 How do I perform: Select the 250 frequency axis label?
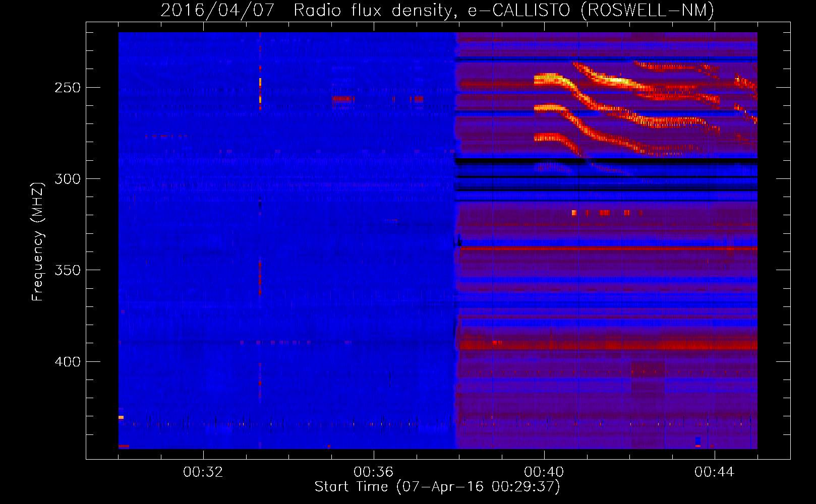click(x=68, y=88)
